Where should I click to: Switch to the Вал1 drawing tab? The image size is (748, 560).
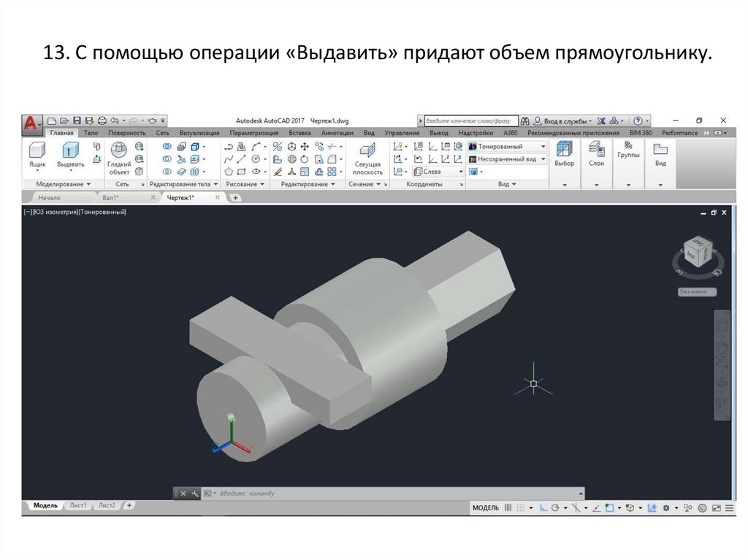[111, 197]
